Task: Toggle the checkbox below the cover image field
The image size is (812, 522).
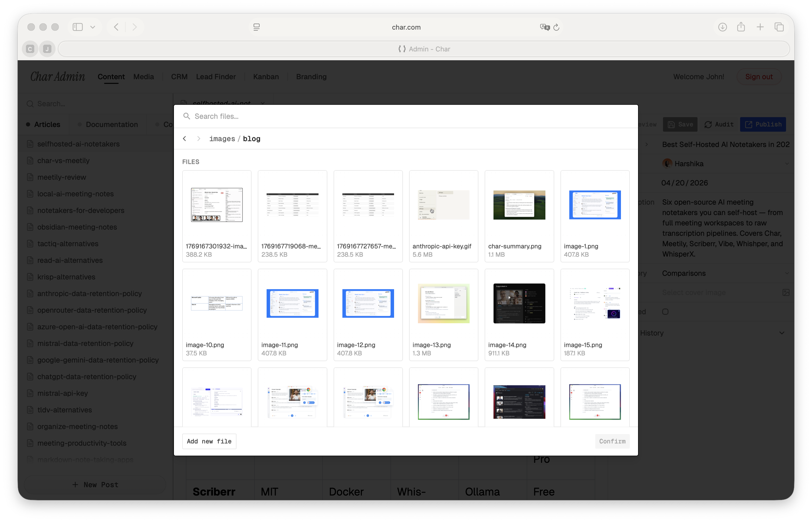Action: (x=665, y=311)
